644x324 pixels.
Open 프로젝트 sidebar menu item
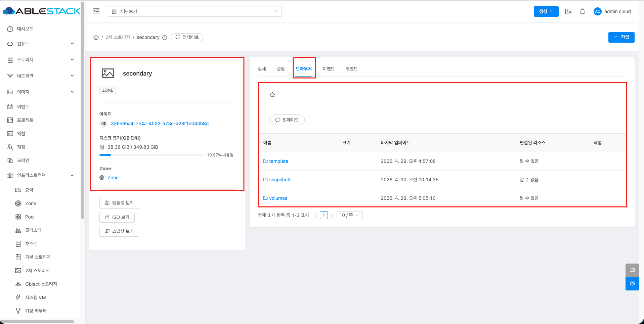[25, 120]
